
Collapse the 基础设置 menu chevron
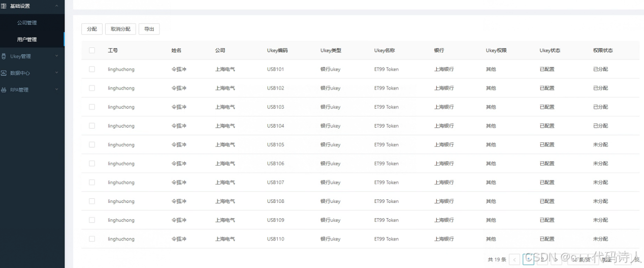pos(56,6)
